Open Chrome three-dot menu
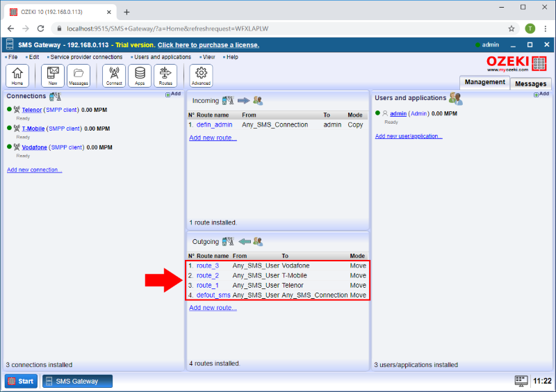556x392 pixels. pyautogui.click(x=546, y=28)
